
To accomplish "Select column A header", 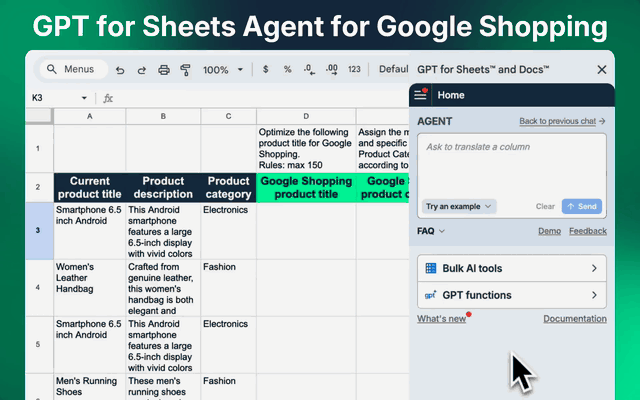I will 89,116.
